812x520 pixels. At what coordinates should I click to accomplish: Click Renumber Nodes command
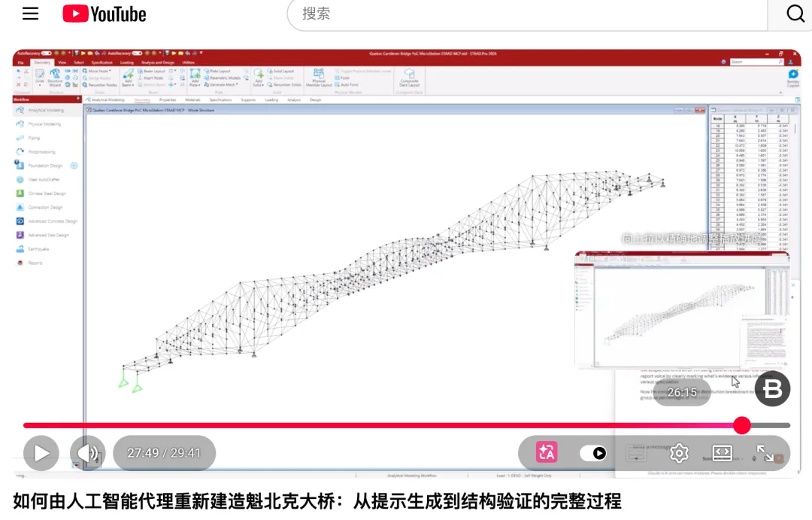tap(100, 85)
